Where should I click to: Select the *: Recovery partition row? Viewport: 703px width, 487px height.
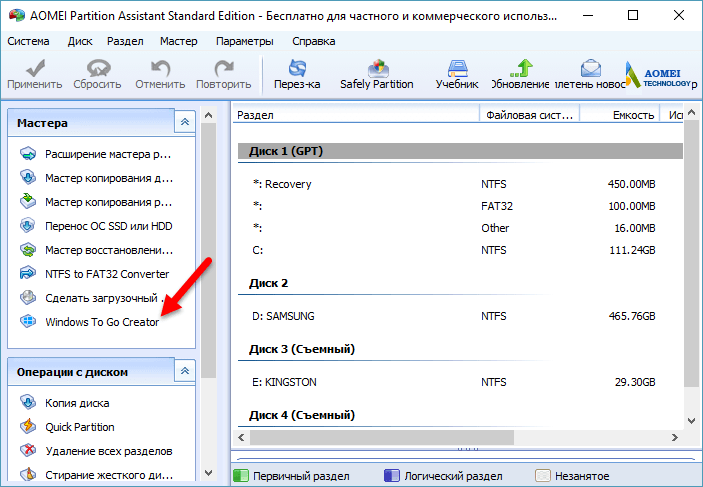pyautogui.click(x=460, y=184)
